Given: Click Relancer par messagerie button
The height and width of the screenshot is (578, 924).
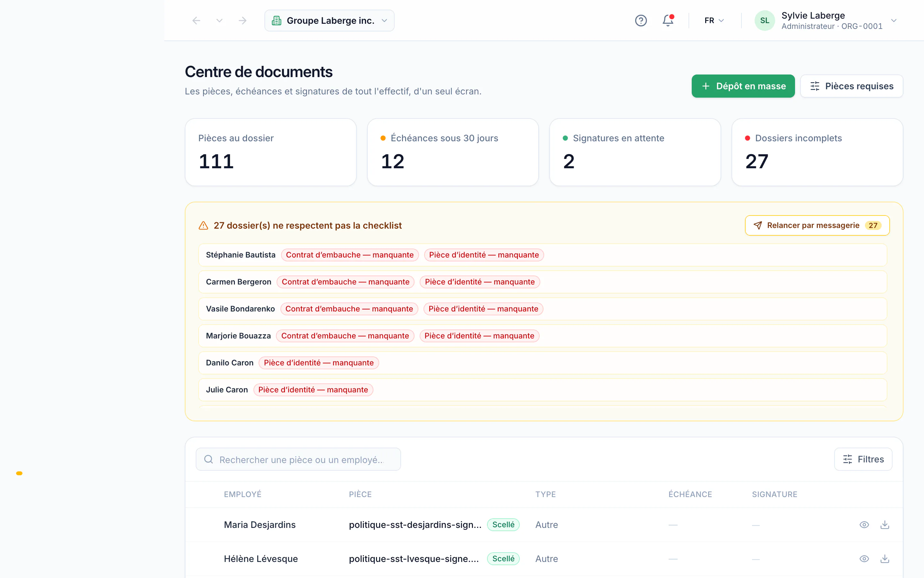Looking at the screenshot, I should 817,225.
